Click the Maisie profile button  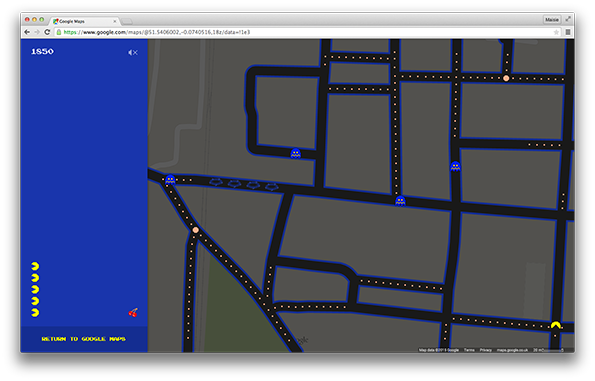[552, 19]
